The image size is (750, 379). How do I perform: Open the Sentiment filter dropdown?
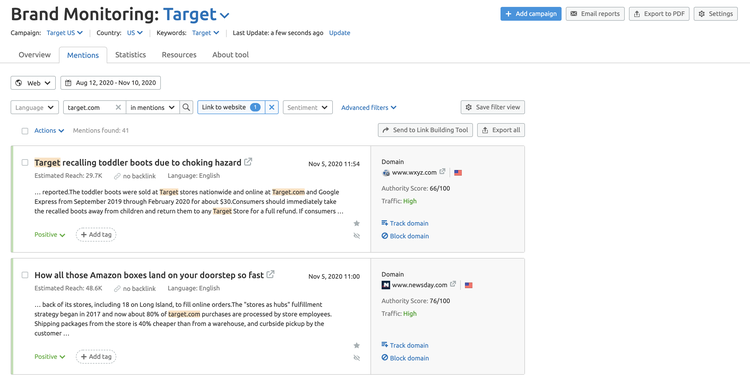coord(308,108)
